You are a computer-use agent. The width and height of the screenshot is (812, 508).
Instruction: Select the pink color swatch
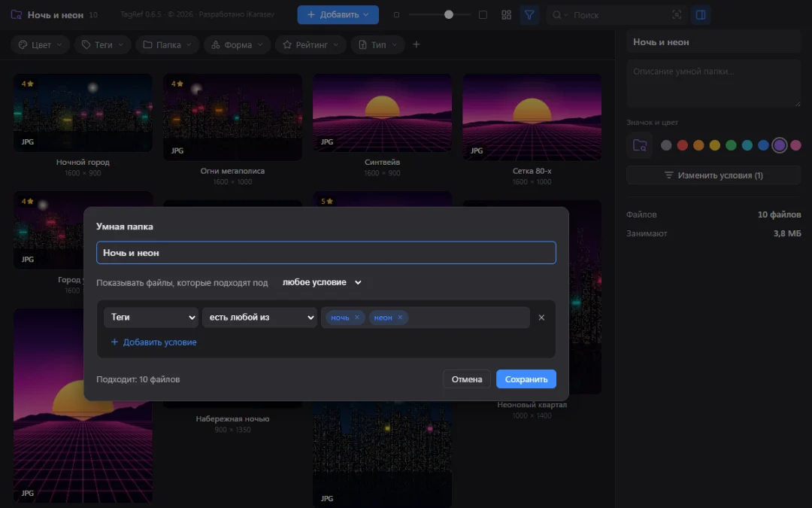pos(796,145)
